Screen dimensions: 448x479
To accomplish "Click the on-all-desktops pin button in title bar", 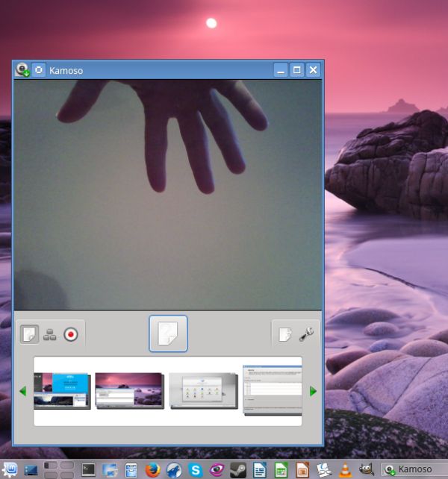I will (39, 70).
